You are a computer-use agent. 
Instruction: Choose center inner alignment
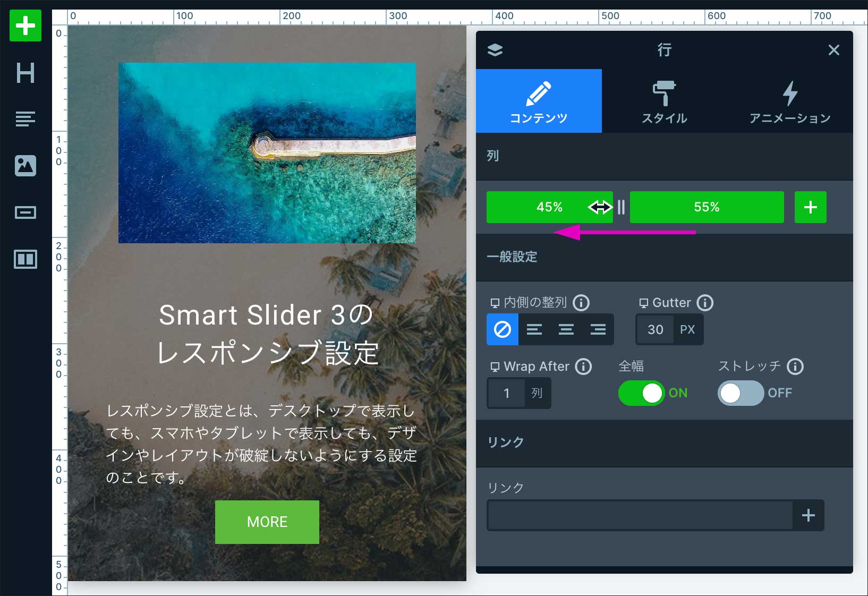pyautogui.click(x=566, y=329)
